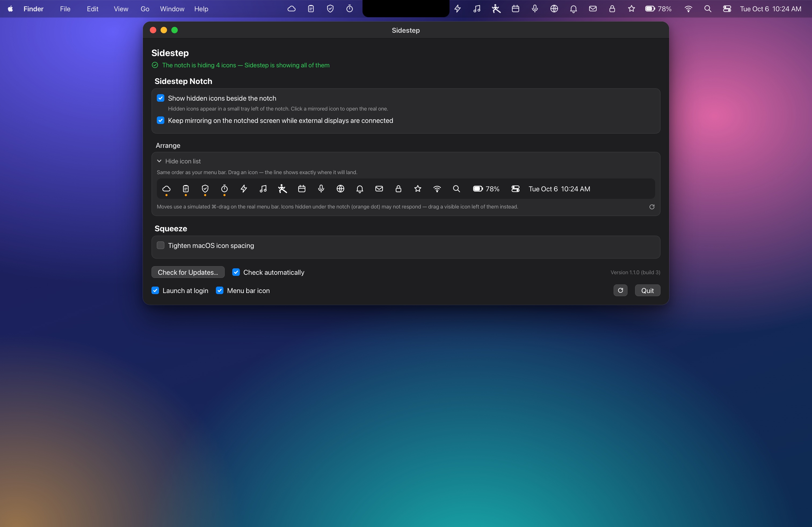Select the bell icon in the Arrange list
Image resolution: width=812 pixels, height=527 pixels.
pyautogui.click(x=360, y=189)
